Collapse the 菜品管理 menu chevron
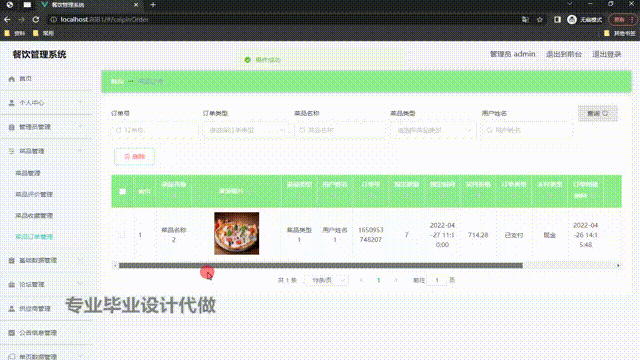The image size is (640, 360). (80, 151)
